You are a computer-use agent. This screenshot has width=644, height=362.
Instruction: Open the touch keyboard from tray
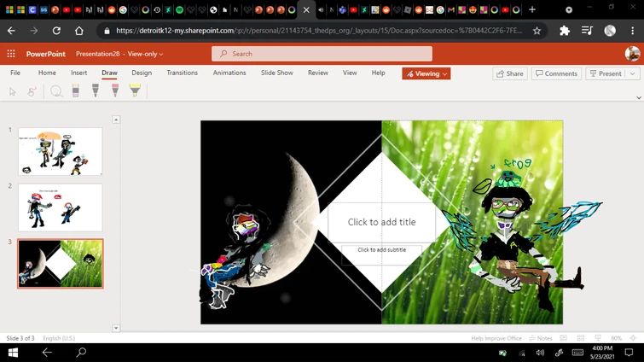coord(577,353)
